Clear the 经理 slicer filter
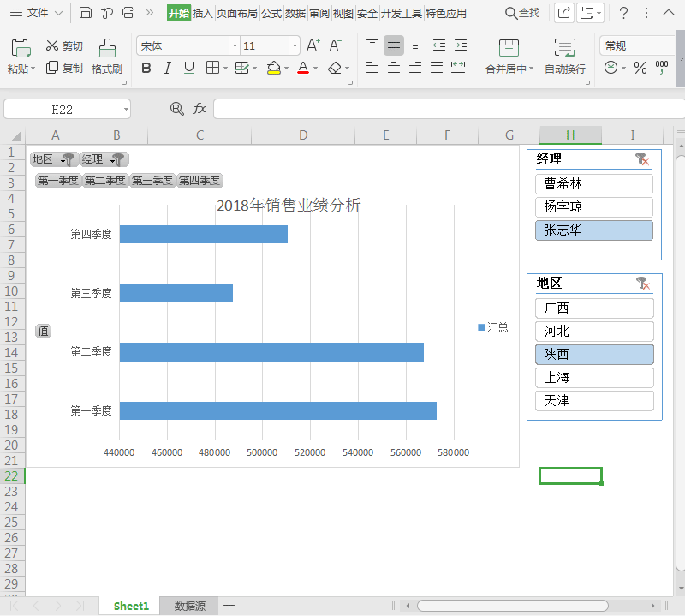This screenshot has width=685, height=616. click(642, 159)
